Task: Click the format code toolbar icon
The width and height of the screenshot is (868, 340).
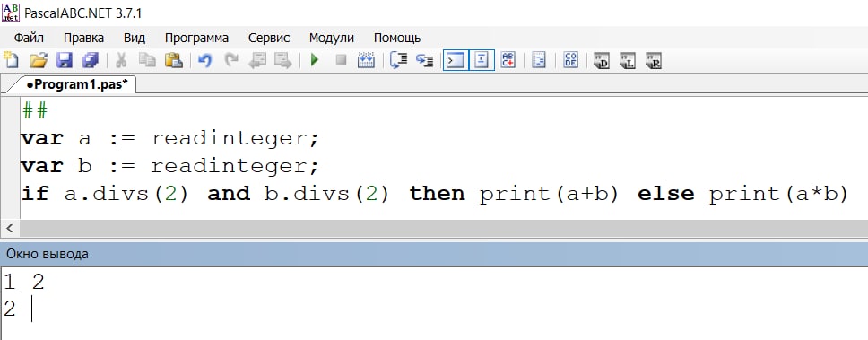Action: [539, 60]
